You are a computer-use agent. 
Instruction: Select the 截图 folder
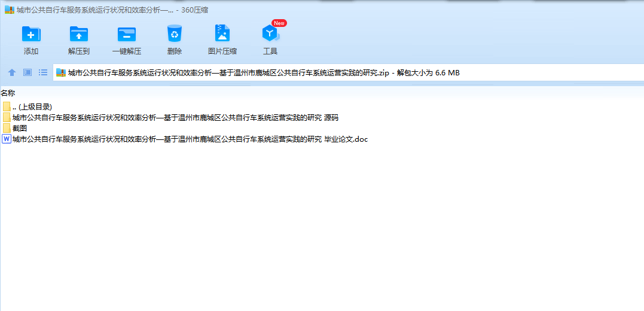click(15, 128)
